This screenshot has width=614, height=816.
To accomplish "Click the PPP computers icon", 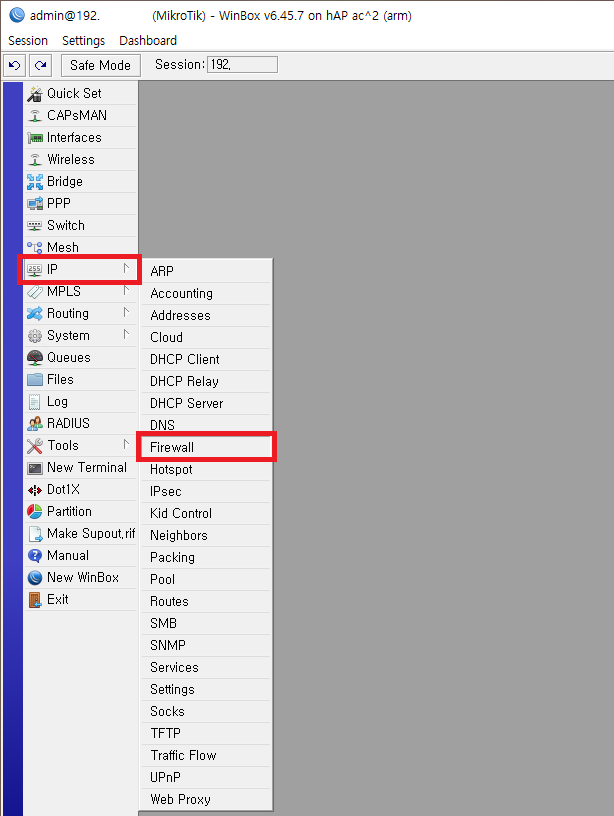I will 35,203.
